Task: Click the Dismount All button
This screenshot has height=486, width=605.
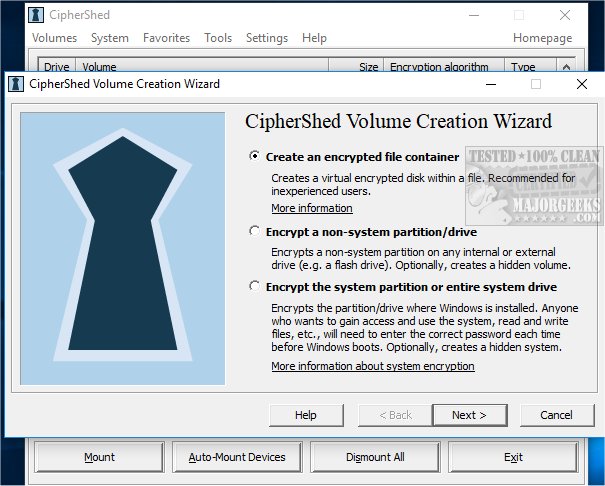Action: [375, 458]
